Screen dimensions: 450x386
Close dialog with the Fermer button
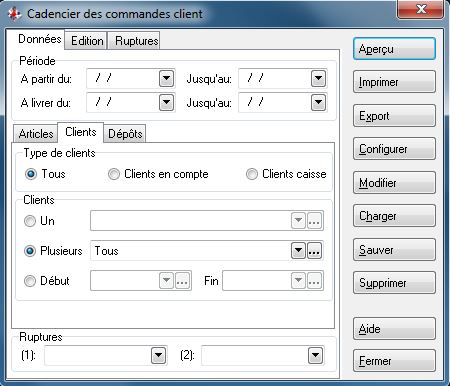click(394, 361)
